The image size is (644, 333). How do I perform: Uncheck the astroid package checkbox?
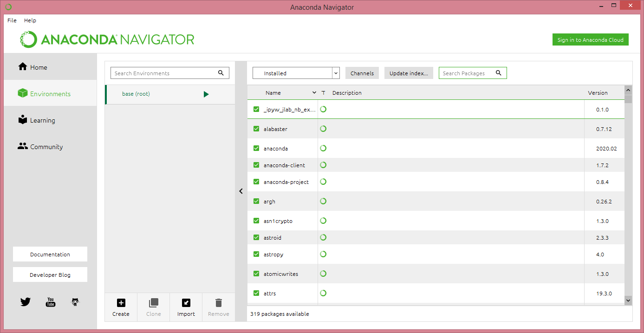point(256,237)
